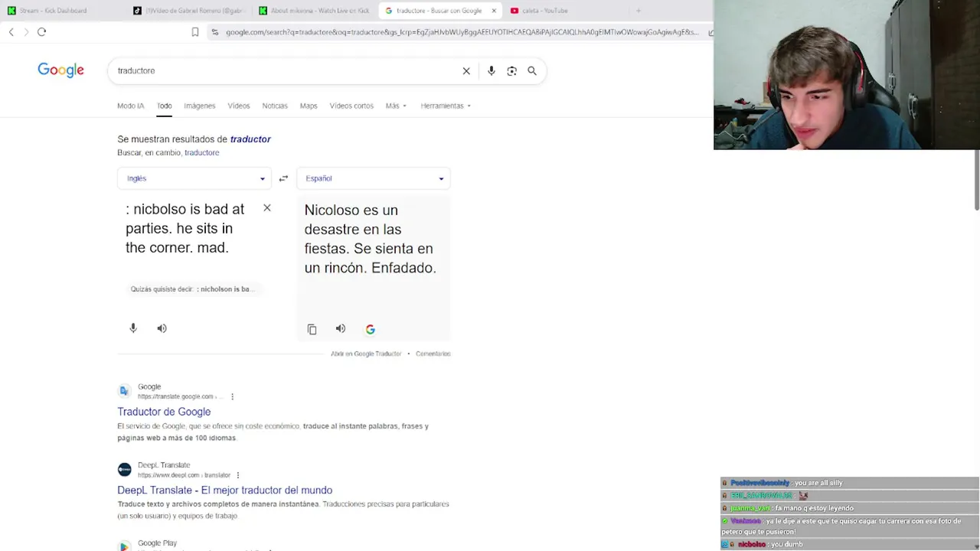Open the Inglés source language dropdown
The height and width of the screenshot is (551, 980).
pos(194,178)
